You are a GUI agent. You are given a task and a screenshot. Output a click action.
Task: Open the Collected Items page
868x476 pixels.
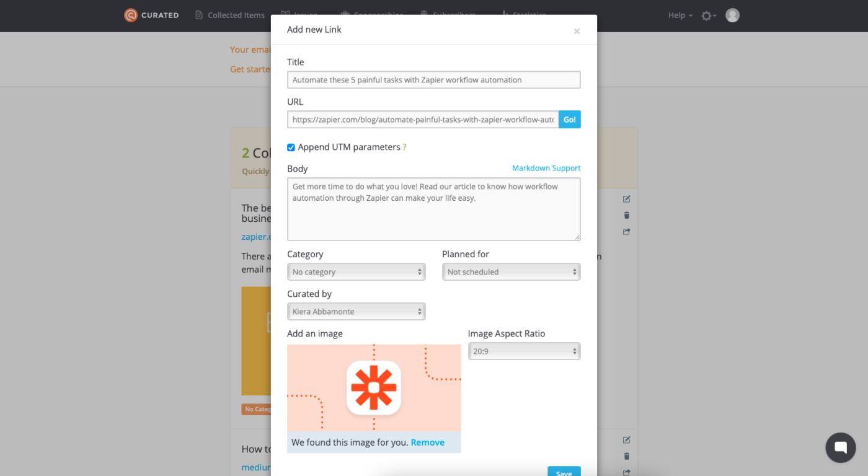pos(230,15)
